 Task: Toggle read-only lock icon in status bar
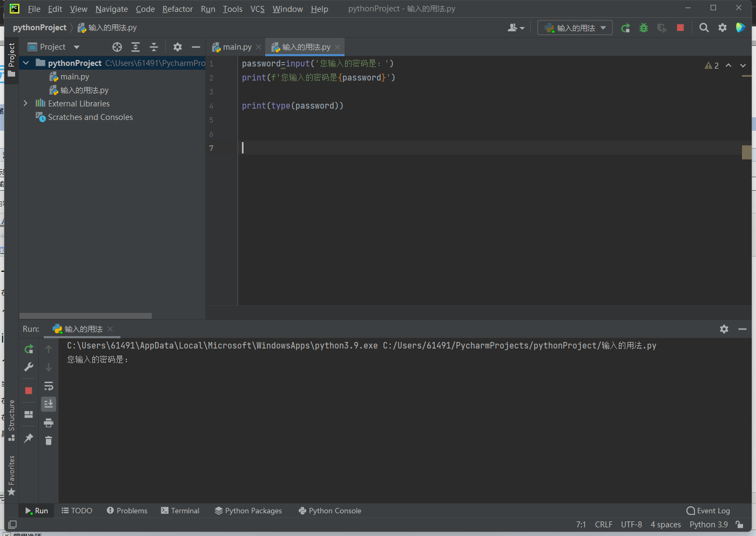(x=739, y=525)
